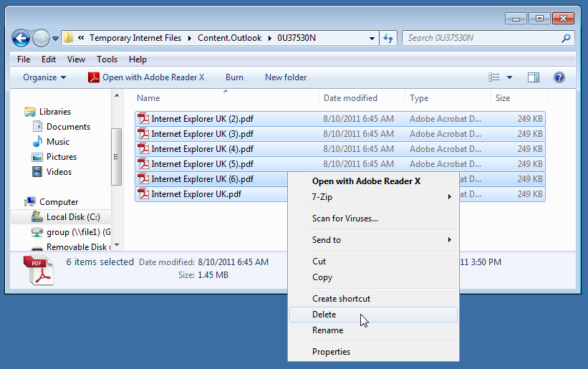Click navigation pane scroll up arrow
Viewport: 588px width, 369px height.
[x=117, y=95]
